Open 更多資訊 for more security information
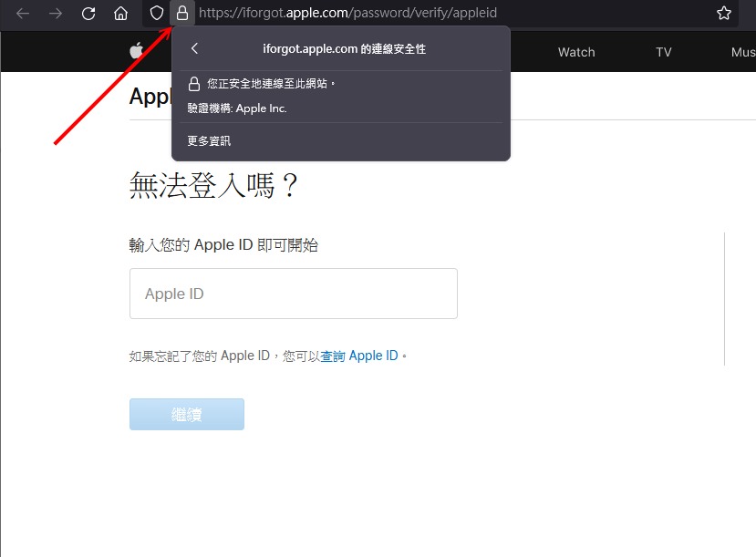The width and height of the screenshot is (756, 557). (x=212, y=140)
